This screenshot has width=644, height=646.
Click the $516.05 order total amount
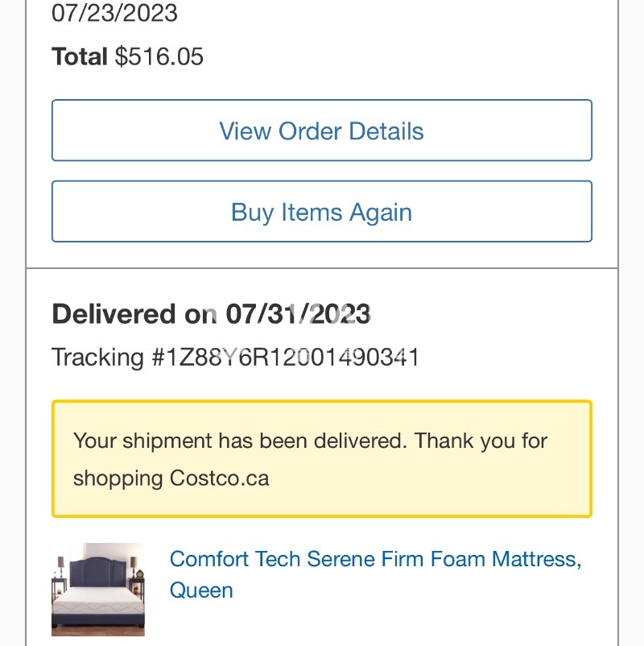159,56
